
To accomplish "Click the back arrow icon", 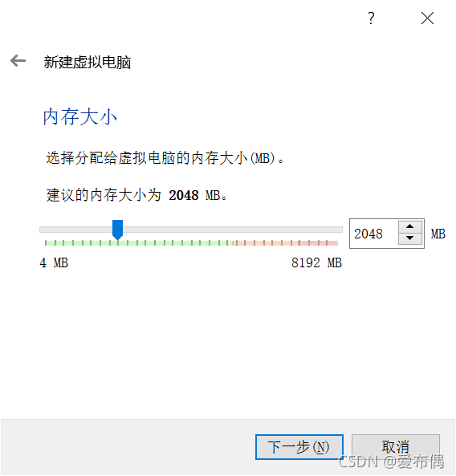I will point(18,61).
